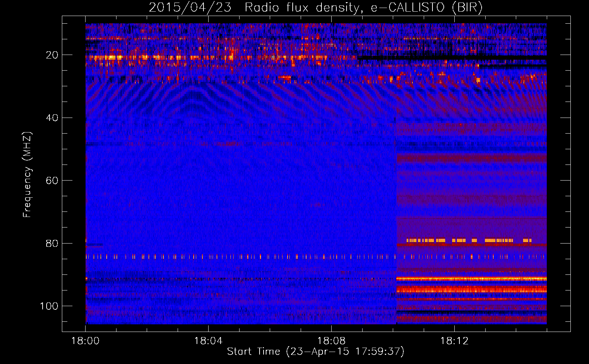Click the 40 MHz frequency tick label
Image resolution: width=589 pixels, height=364 pixels.
[x=52, y=118]
